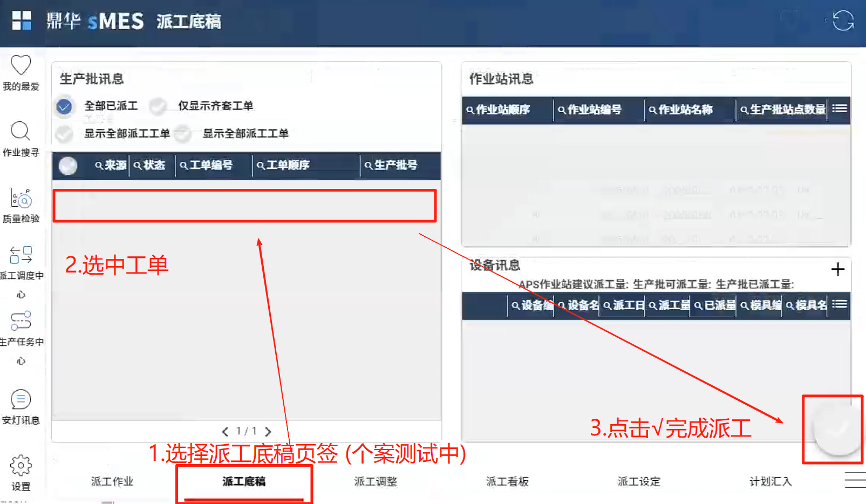Toggle select-all circle in 生产批讯息 header
Screen dimensions: 866x504
(x=68, y=166)
